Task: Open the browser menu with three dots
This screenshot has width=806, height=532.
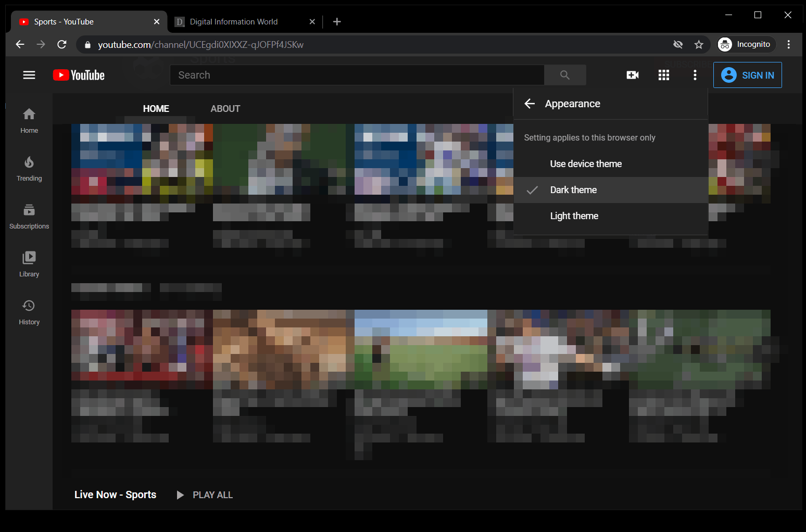Action: click(x=789, y=44)
